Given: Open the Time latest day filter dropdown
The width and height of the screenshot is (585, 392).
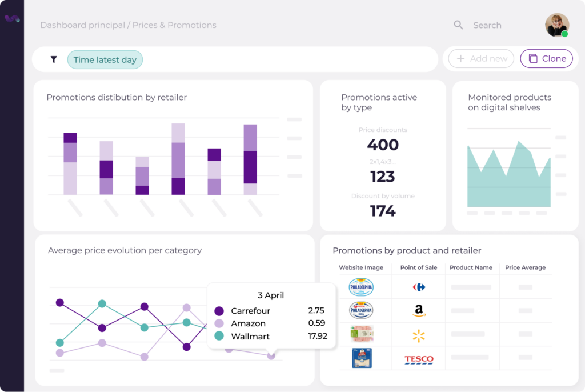Looking at the screenshot, I should 105,59.
